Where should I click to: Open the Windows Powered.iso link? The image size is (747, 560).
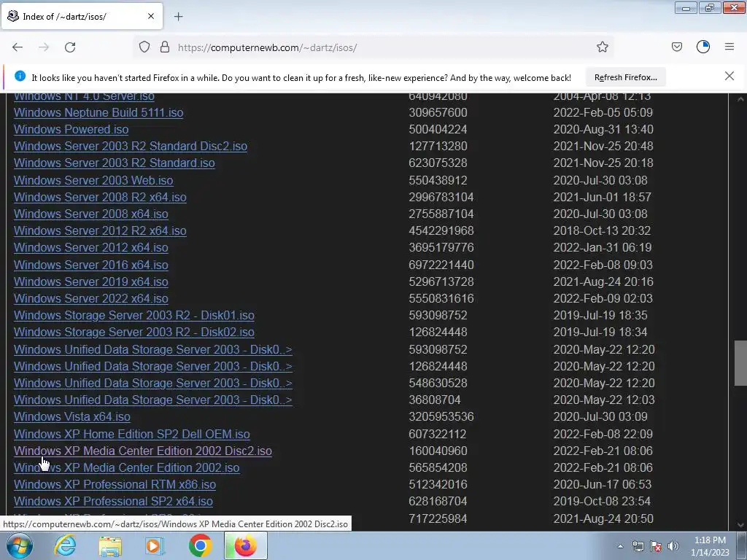71,130
